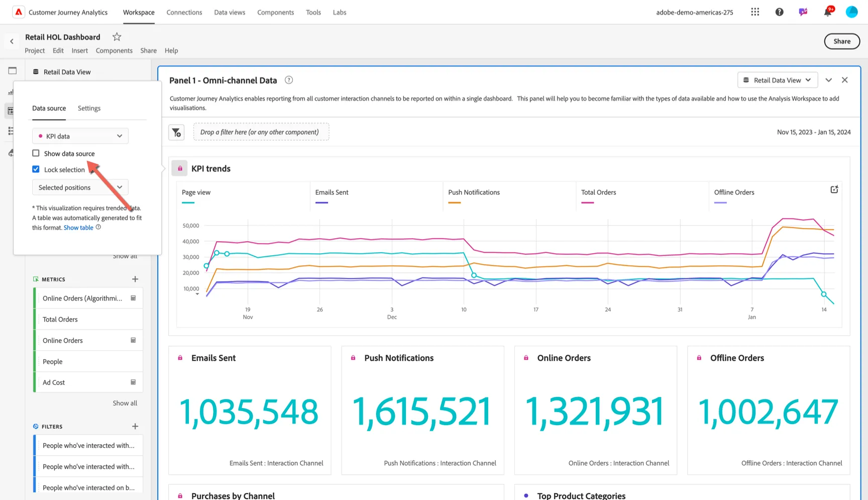Click the export icon on the KPI trends chart
The width and height of the screenshot is (868, 500).
pos(834,189)
